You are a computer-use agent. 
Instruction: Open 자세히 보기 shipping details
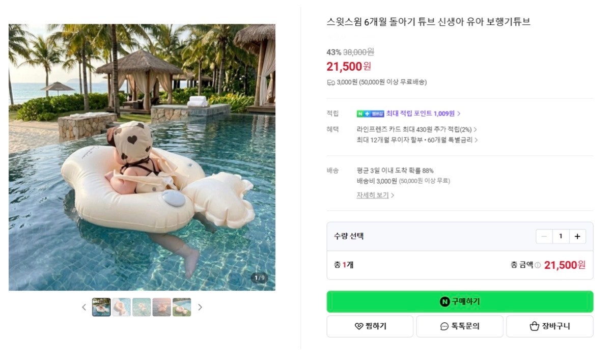(x=372, y=195)
